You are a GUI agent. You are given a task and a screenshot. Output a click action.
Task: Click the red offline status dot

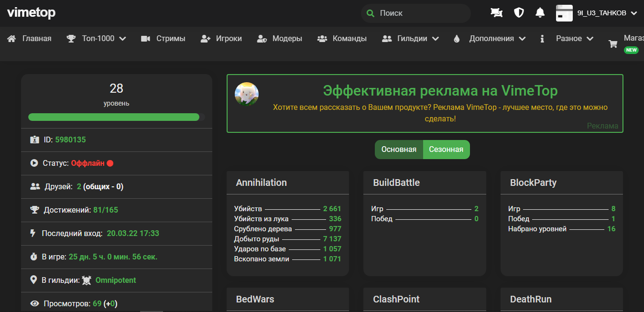[110, 163]
